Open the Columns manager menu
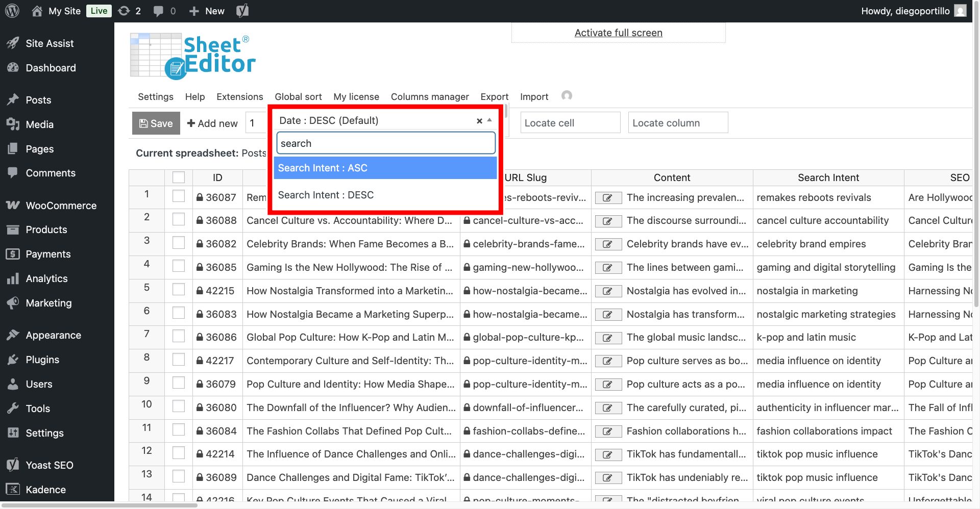This screenshot has width=980, height=509. coord(430,96)
